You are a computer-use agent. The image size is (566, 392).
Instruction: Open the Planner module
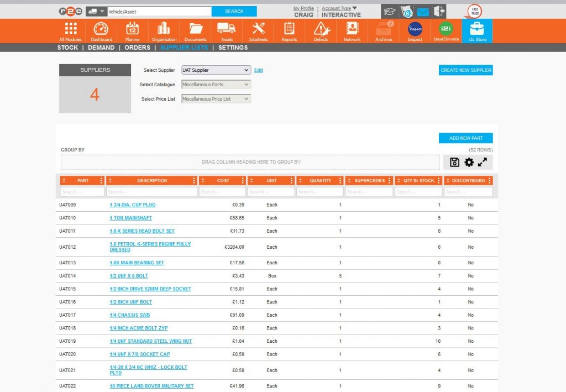click(132, 30)
